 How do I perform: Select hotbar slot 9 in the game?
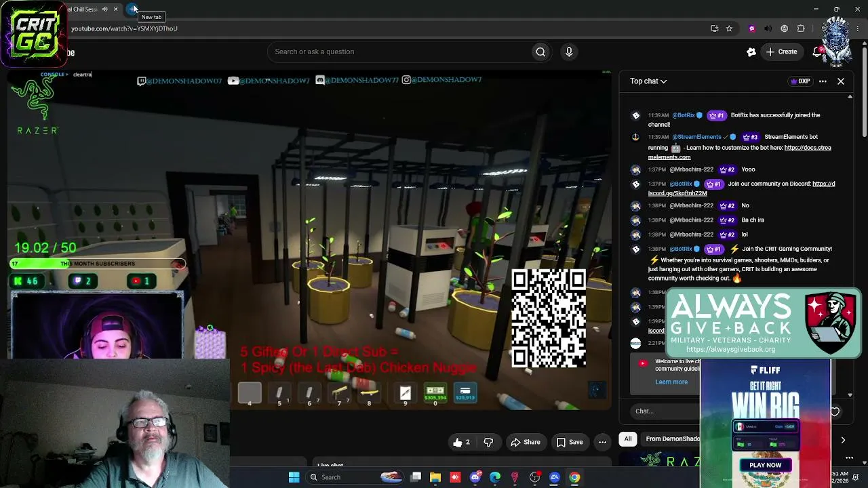[x=405, y=394]
